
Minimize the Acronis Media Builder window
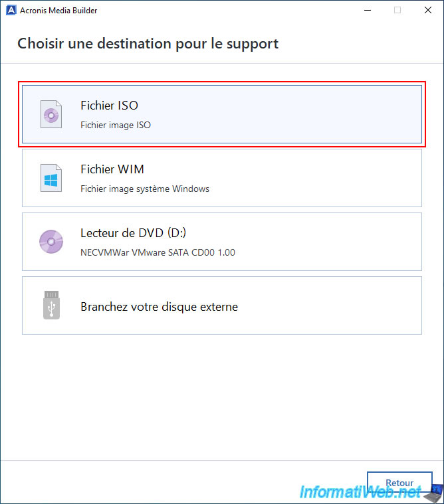(367, 11)
